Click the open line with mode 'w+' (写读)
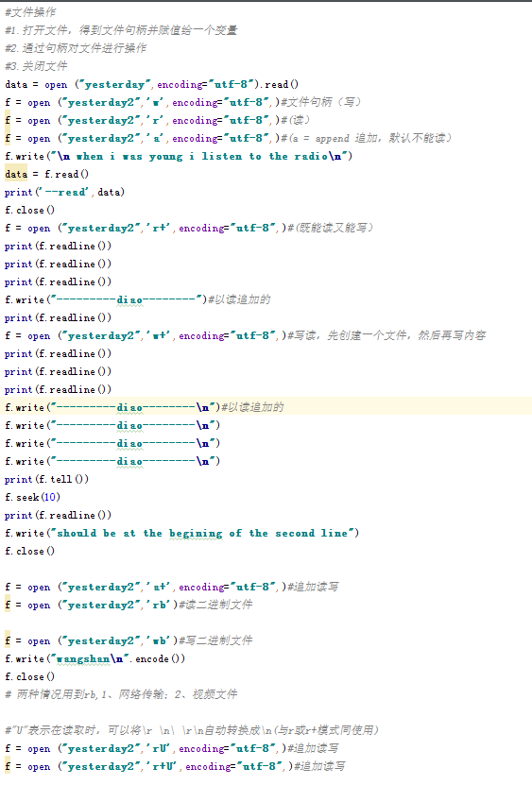532x785 pixels. [246, 336]
